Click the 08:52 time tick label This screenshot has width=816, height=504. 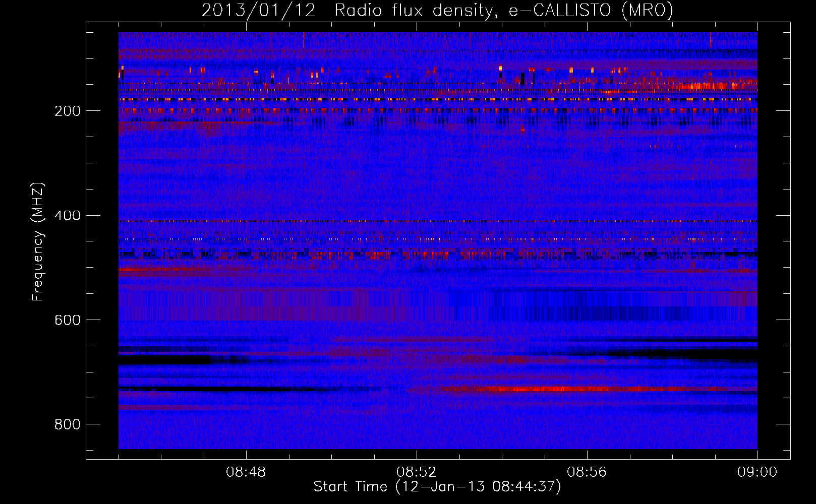[x=417, y=472]
